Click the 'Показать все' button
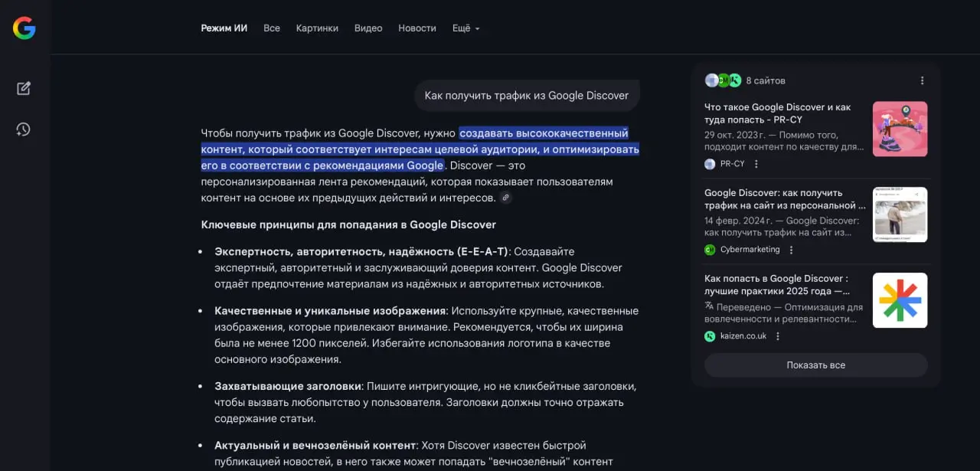980x471 pixels. point(816,365)
